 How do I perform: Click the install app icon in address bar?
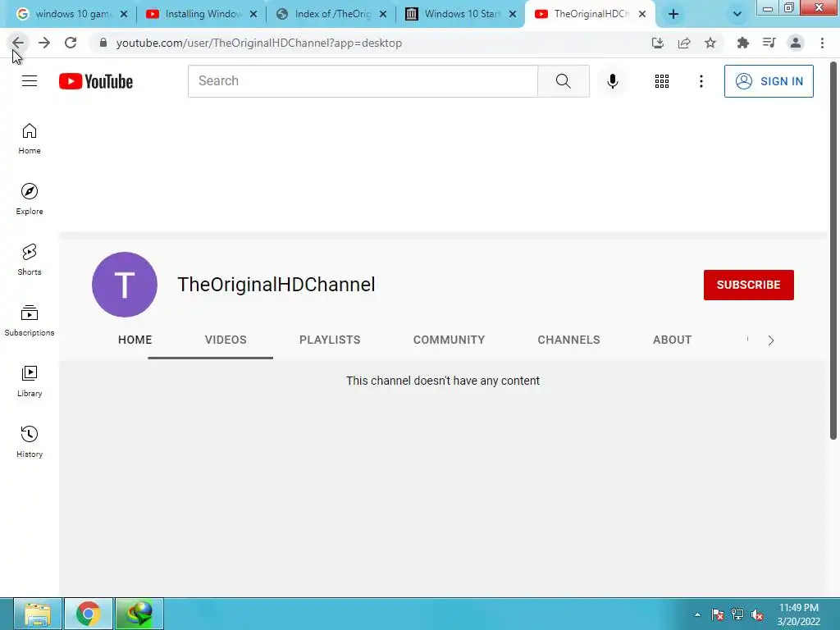pyautogui.click(x=658, y=43)
